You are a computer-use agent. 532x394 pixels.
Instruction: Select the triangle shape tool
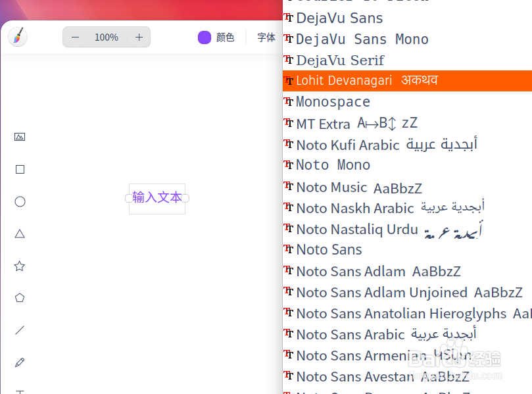tap(20, 234)
